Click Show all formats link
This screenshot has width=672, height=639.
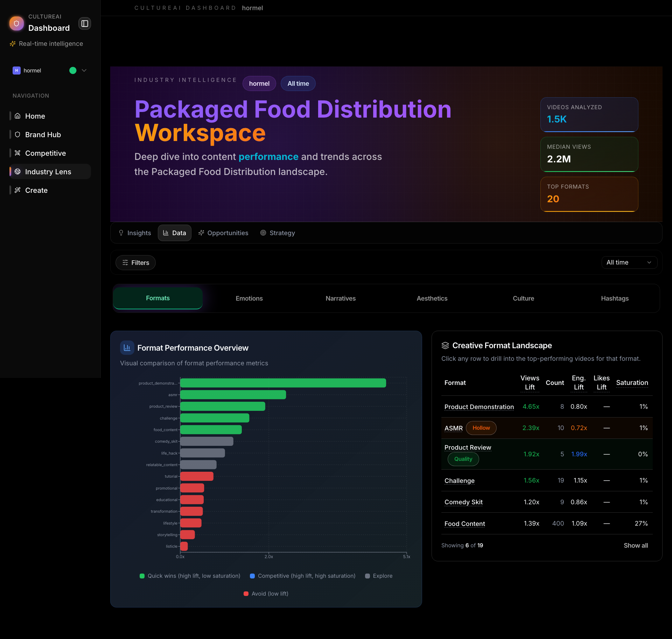635,546
